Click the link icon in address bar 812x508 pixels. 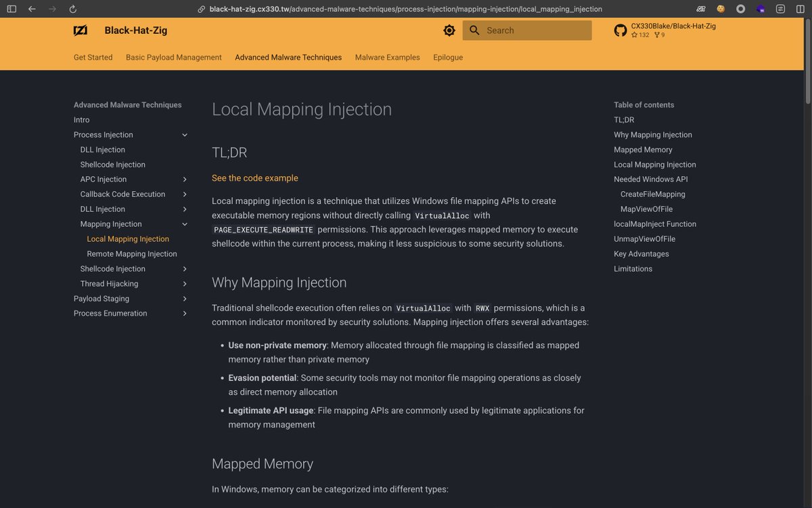point(201,9)
